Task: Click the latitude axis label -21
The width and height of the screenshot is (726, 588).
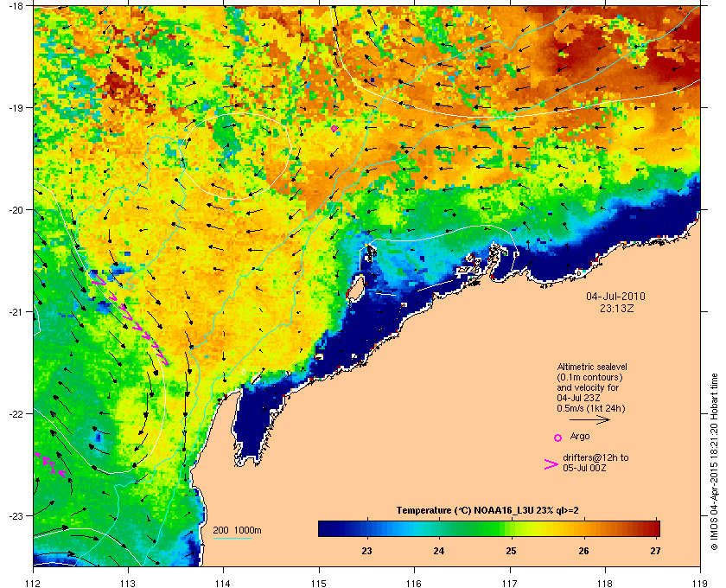Action: tap(16, 311)
